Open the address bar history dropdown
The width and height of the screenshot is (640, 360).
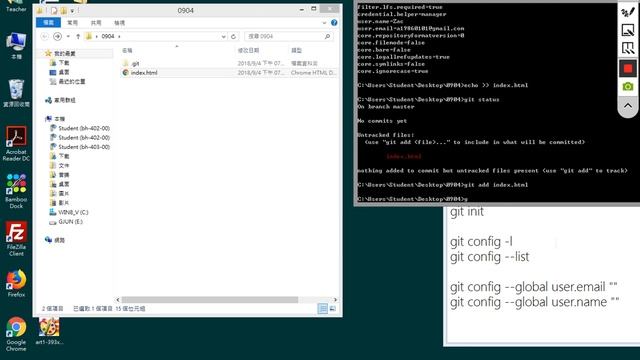click(223, 36)
